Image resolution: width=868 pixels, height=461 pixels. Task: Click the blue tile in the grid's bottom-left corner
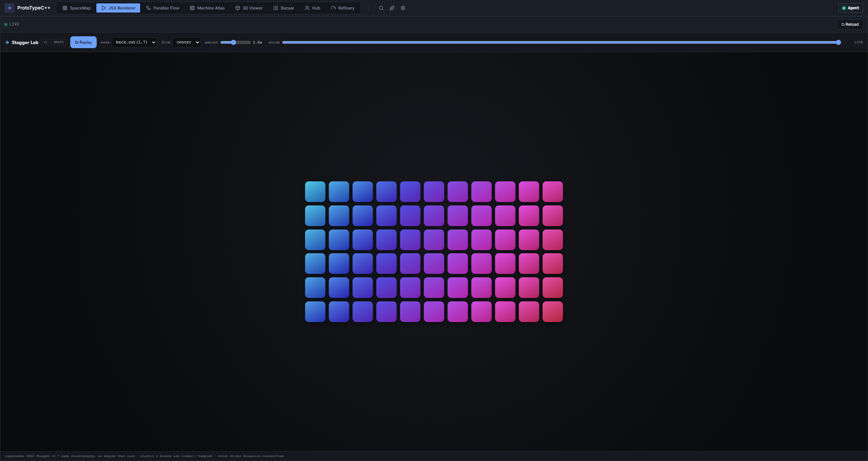tap(315, 312)
